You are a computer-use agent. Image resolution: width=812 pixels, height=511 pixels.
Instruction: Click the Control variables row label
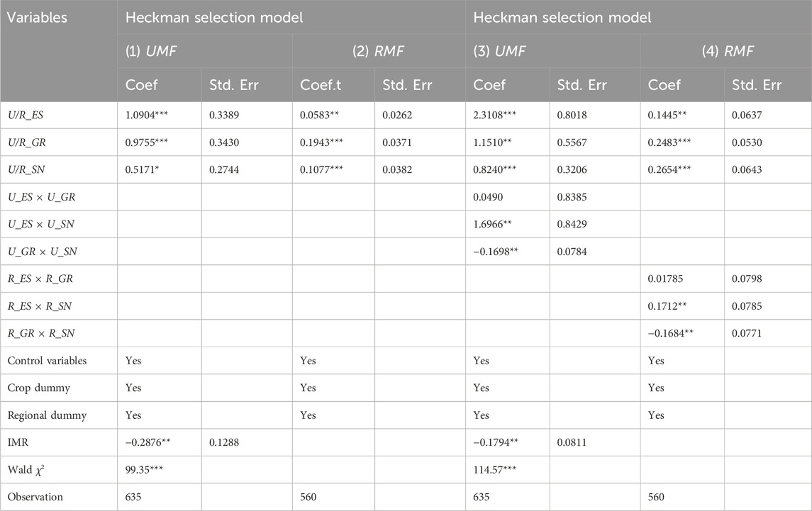point(47,361)
